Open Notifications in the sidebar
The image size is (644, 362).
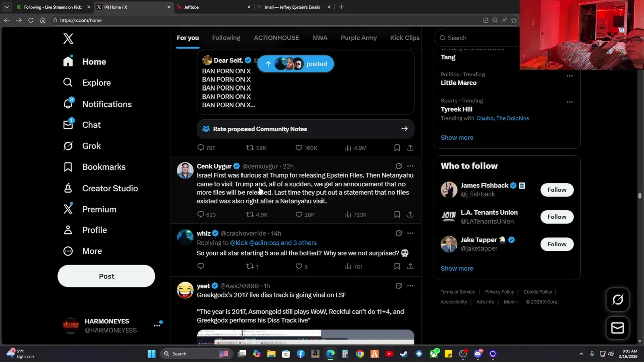(x=97, y=104)
